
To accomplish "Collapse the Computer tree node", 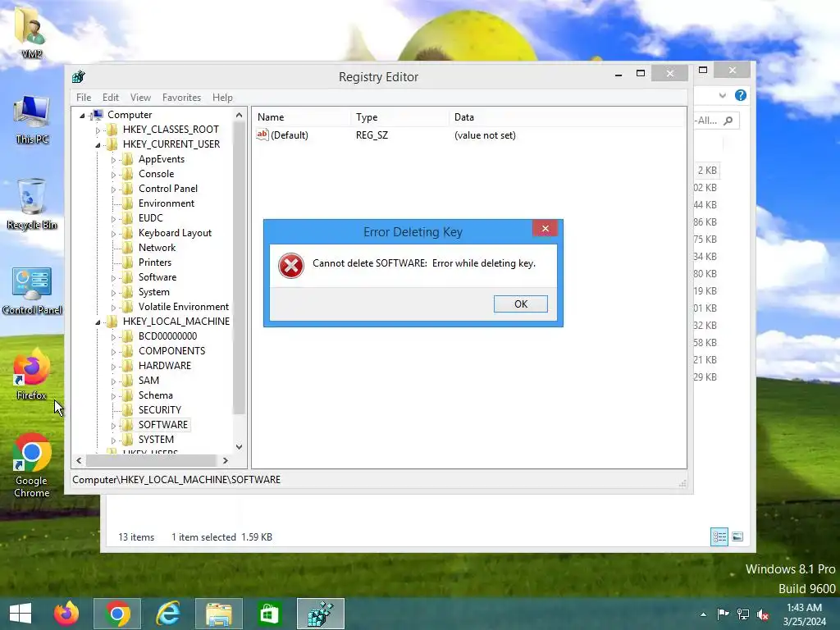I will point(82,115).
